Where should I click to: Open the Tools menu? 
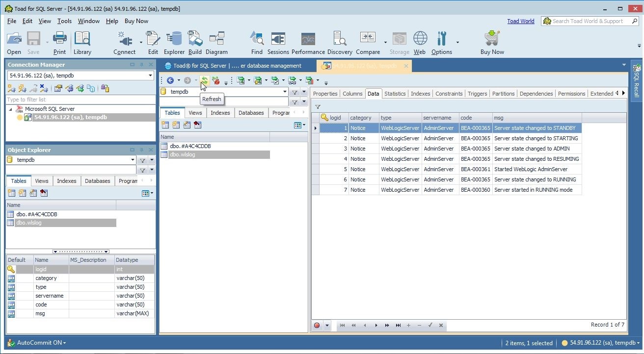(64, 21)
